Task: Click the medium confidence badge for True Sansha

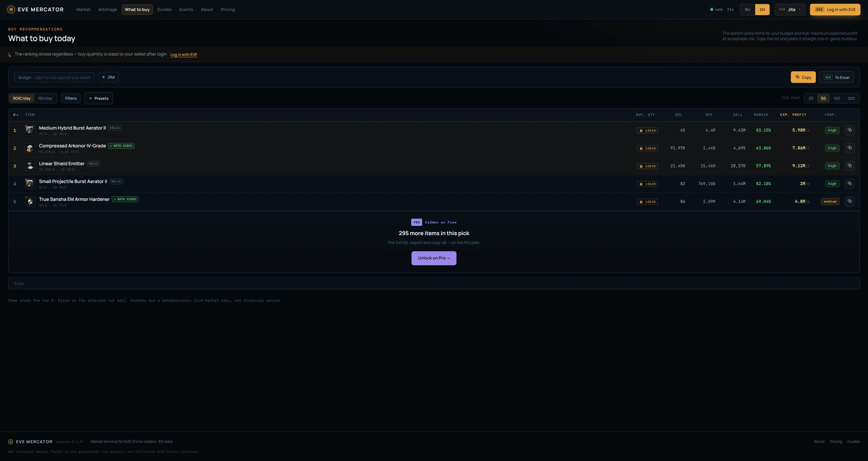Action: [x=830, y=202]
